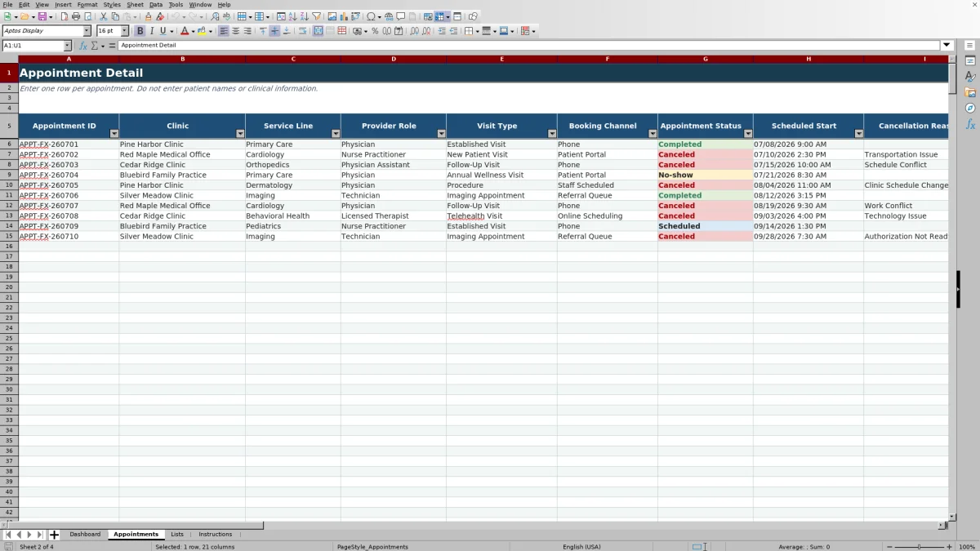Open the sidebar Navigator compass icon
This screenshot has height=551, width=980.
click(970, 108)
